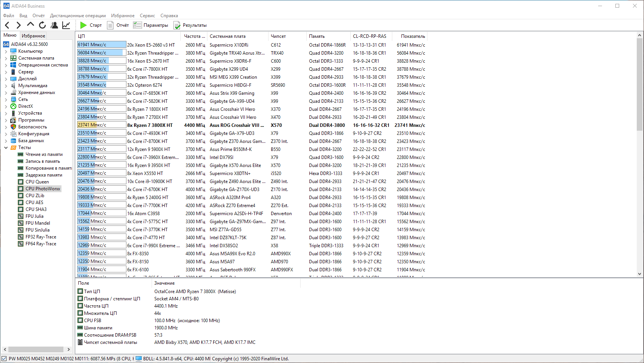Open the Вид menu
Image resolution: width=644 pixels, height=363 pixels.
23,16
